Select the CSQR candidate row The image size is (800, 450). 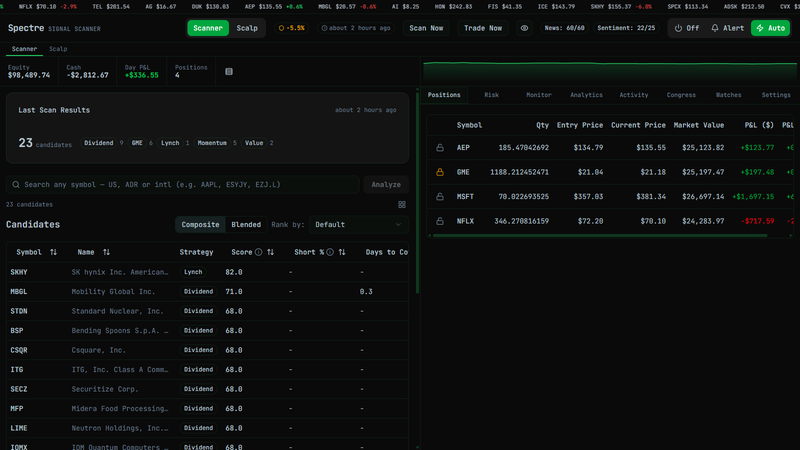[x=207, y=350]
